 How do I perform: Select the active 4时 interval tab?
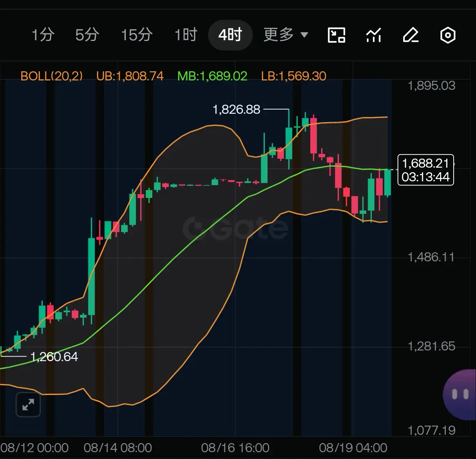230,35
